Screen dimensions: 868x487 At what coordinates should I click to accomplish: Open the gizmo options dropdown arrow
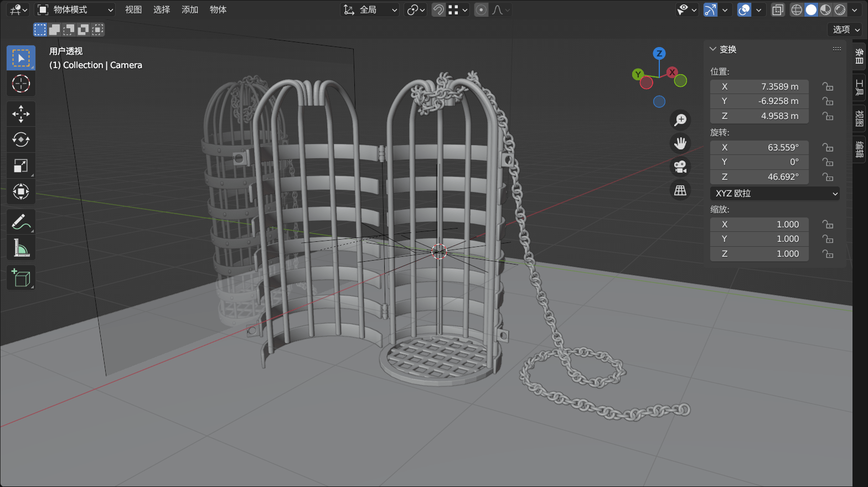[x=725, y=9]
